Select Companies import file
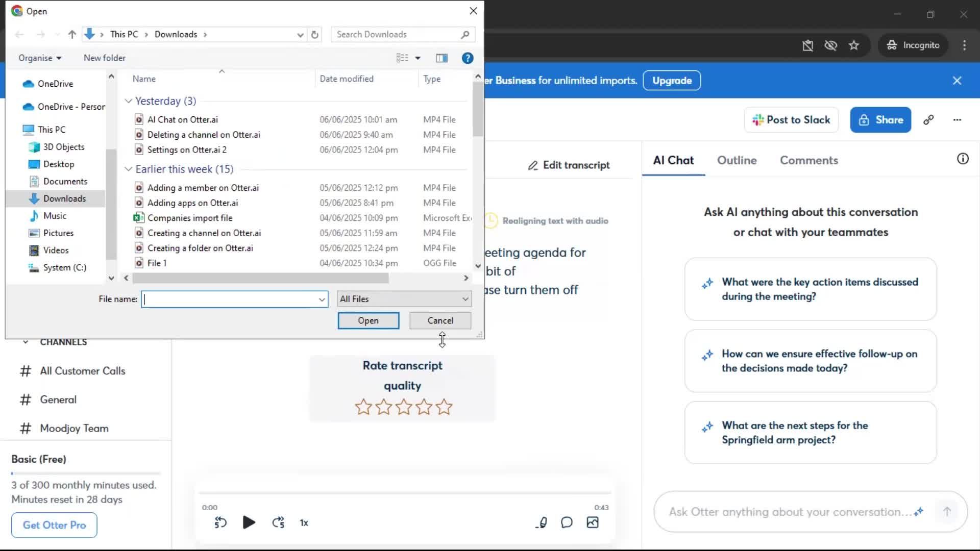The width and height of the screenshot is (980, 551). tap(190, 218)
